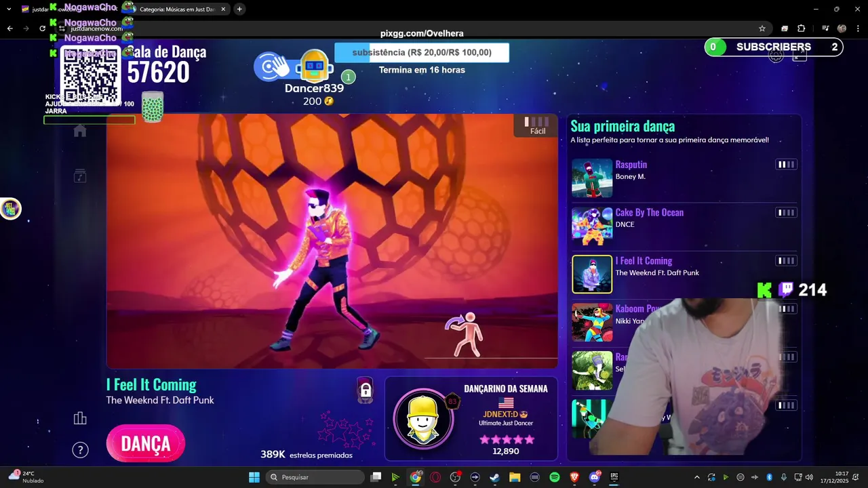Click the waving hand emote icon
This screenshot has width=868, height=488.
[x=272, y=66]
